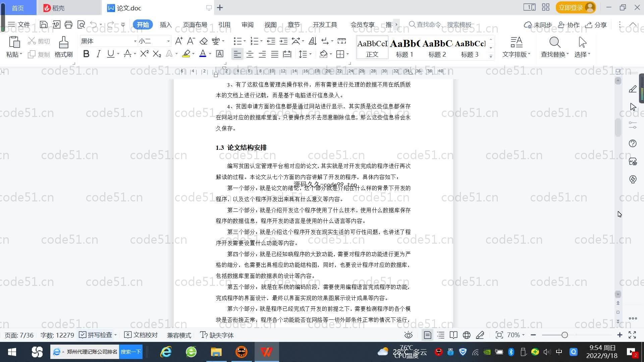Increase font size with A+ icon
Viewport: 644px width, 362px height.
[179, 41]
